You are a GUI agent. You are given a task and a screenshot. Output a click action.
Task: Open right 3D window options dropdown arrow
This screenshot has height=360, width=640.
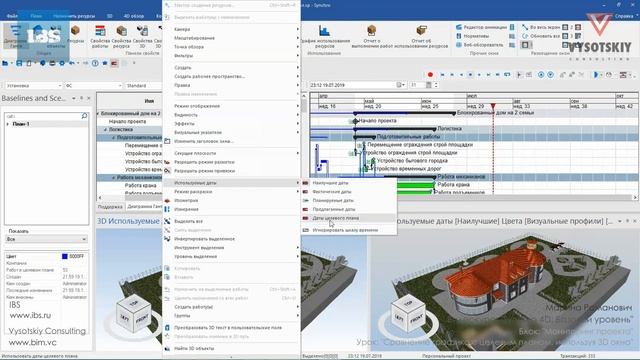pyautogui.click(x=620, y=221)
